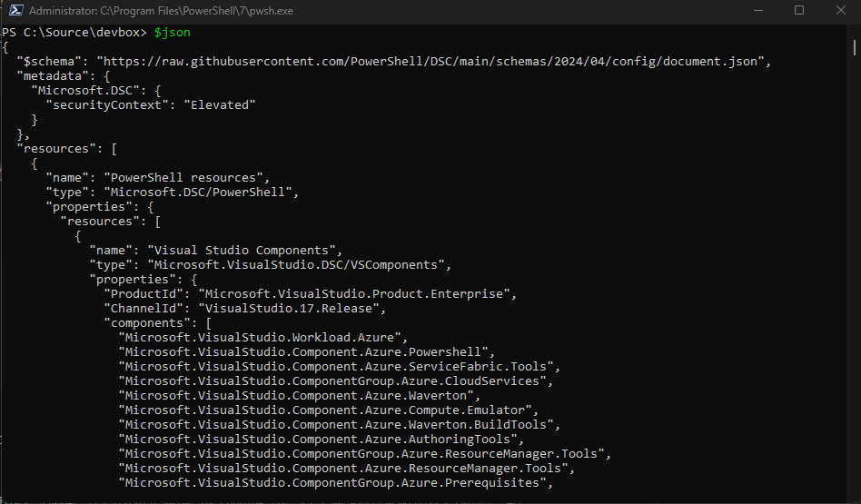861x504 pixels.
Task: Click the Component.Azure.Powershell line
Action: tap(306, 352)
